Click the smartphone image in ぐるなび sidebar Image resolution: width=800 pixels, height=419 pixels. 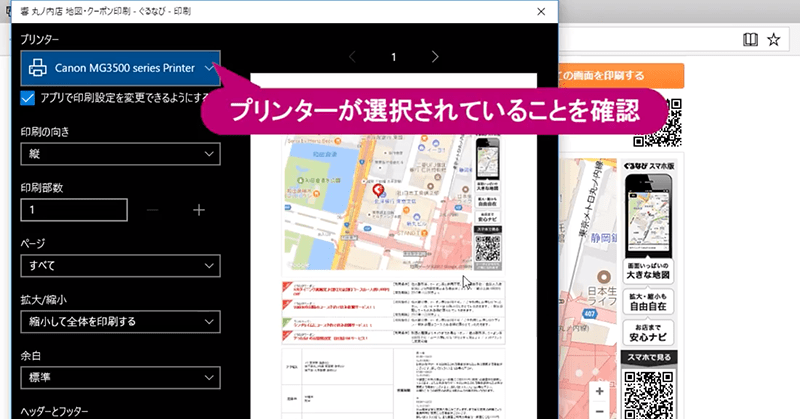(x=648, y=215)
